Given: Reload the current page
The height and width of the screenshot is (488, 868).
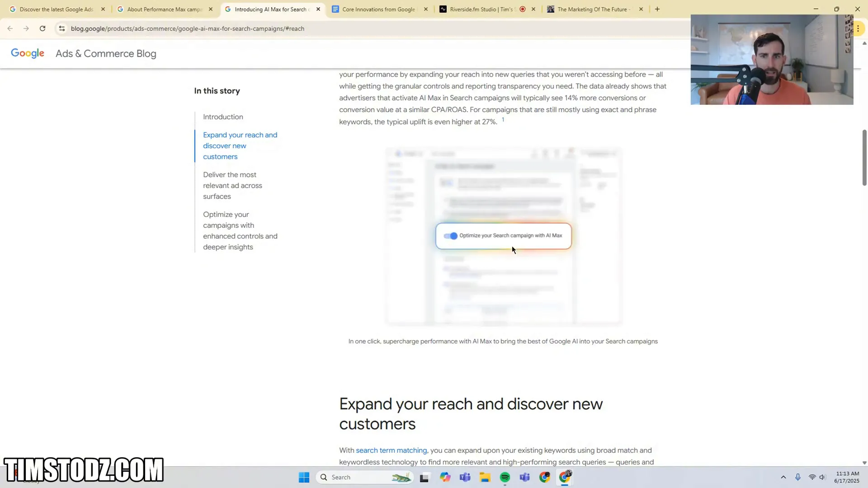Looking at the screenshot, I should pyautogui.click(x=42, y=28).
